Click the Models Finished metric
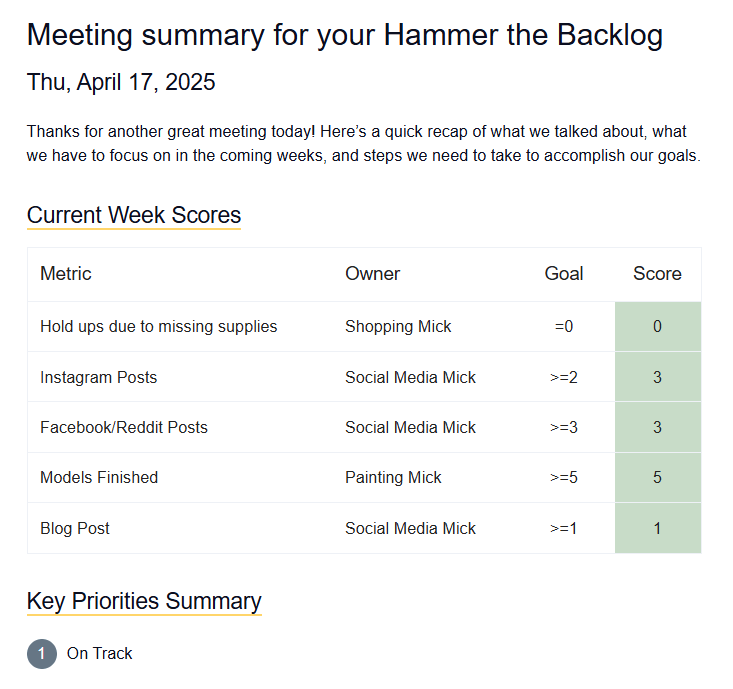This screenshot has width=733, height=689. (99, 478)
